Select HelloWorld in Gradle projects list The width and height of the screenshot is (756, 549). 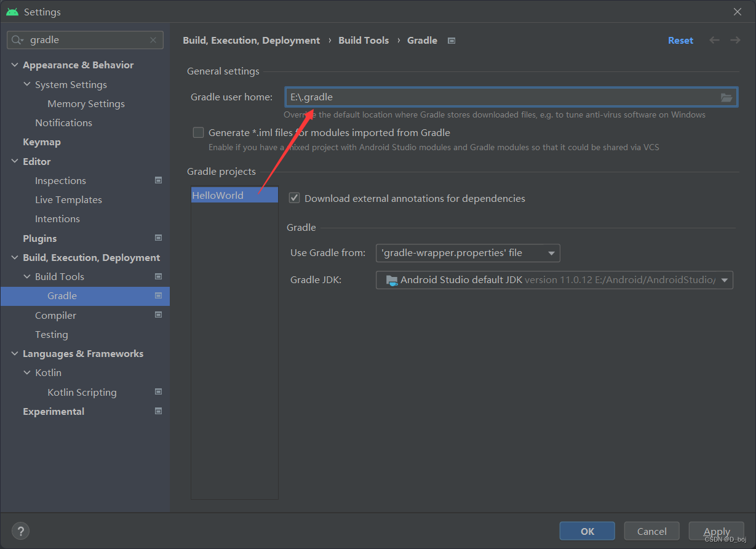point(218,195)
